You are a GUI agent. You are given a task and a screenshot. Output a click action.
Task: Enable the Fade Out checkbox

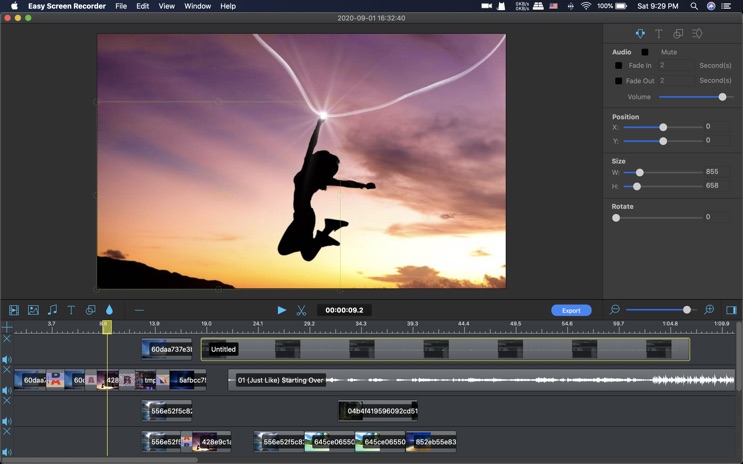pyautogui.click(x=618, y=81)
